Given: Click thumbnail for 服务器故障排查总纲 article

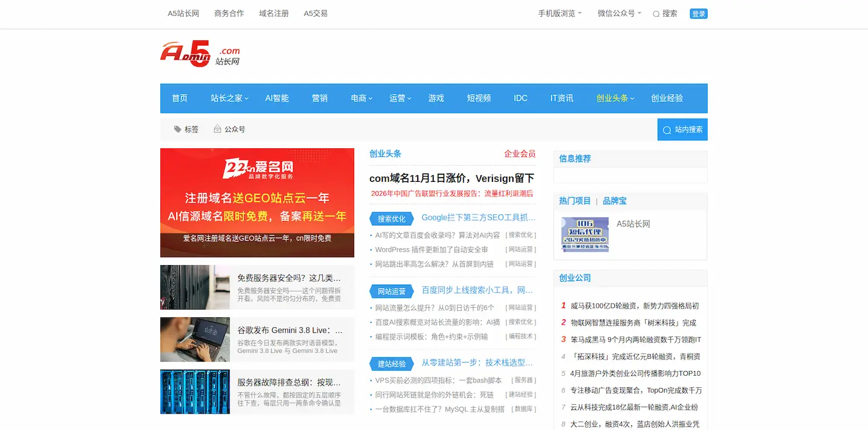Looking at the screenshot, I should click(x=195, y=391).
